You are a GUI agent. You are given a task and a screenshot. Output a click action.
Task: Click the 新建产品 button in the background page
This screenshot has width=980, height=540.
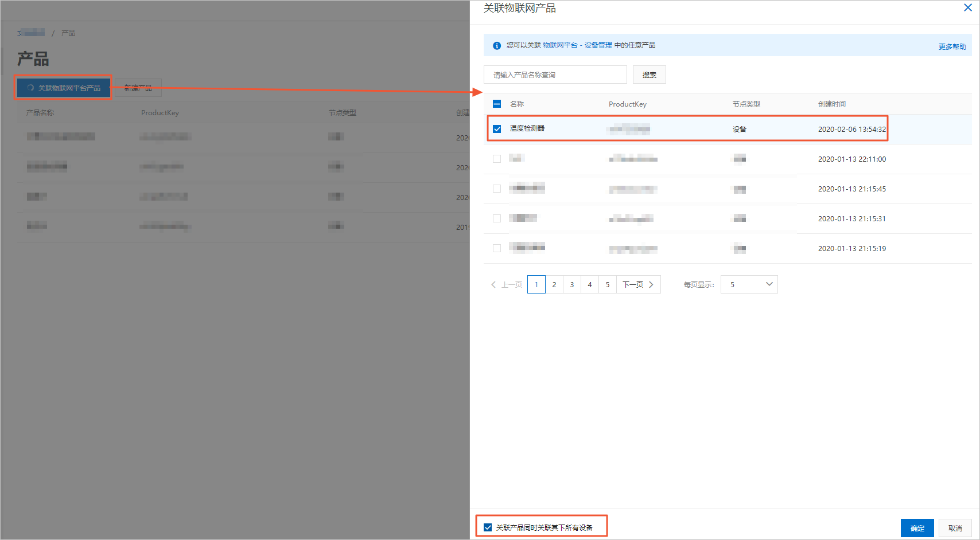tap(138, 88)
